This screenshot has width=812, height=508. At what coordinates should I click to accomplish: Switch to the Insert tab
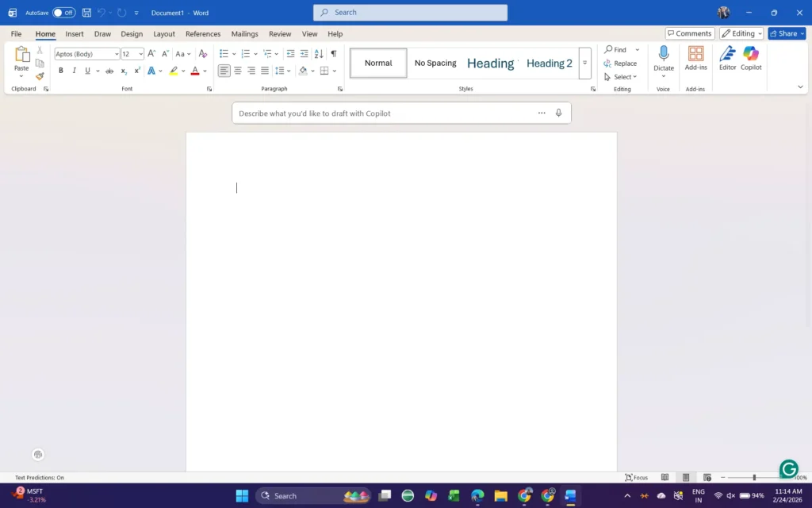pyautogui.click(x=75, y=34)
